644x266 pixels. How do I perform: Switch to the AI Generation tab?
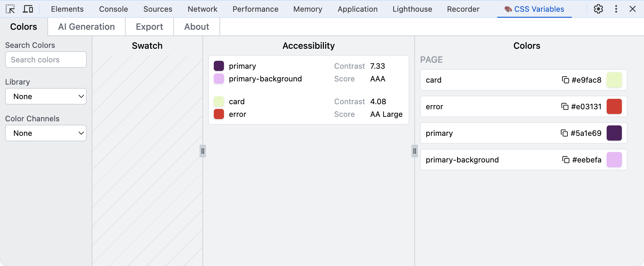[86, 27]
